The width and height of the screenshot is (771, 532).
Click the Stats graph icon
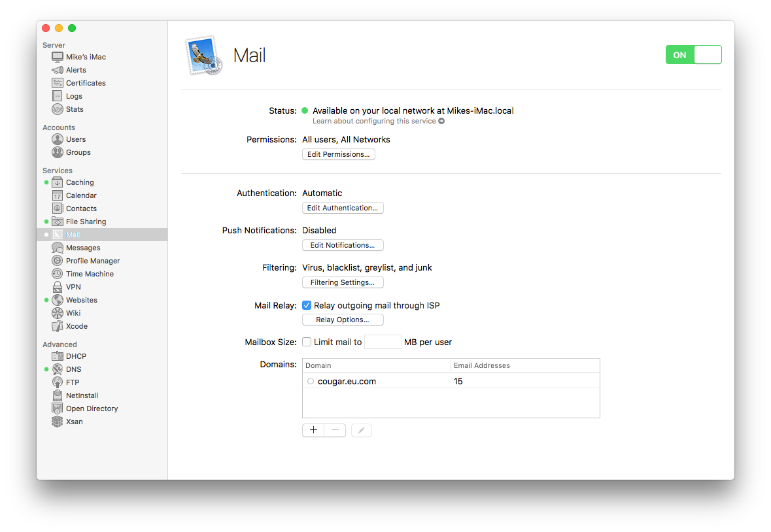click(58, 109)
